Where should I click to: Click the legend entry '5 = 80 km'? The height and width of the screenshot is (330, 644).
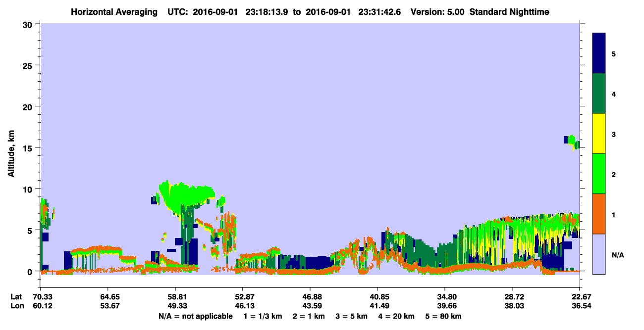click(443, 316)
